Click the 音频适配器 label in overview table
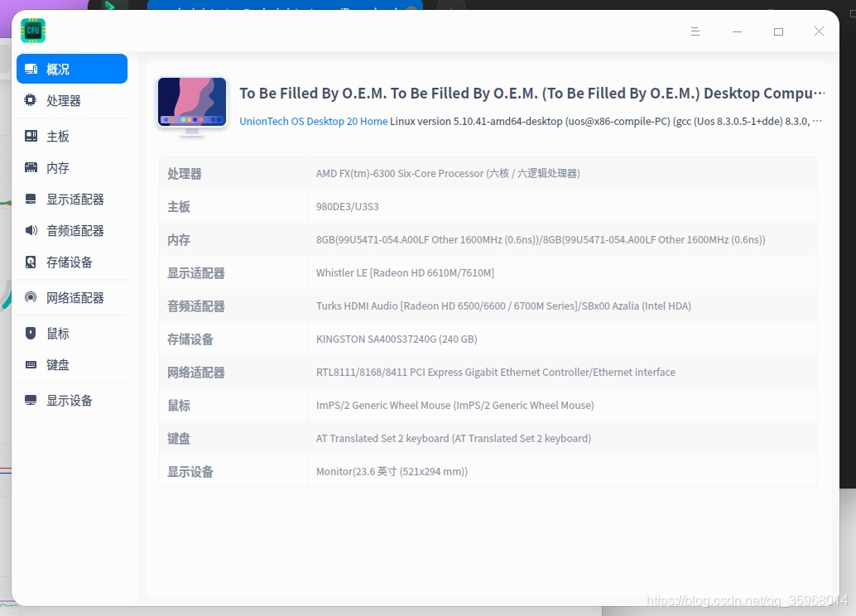 pos(196,306)
